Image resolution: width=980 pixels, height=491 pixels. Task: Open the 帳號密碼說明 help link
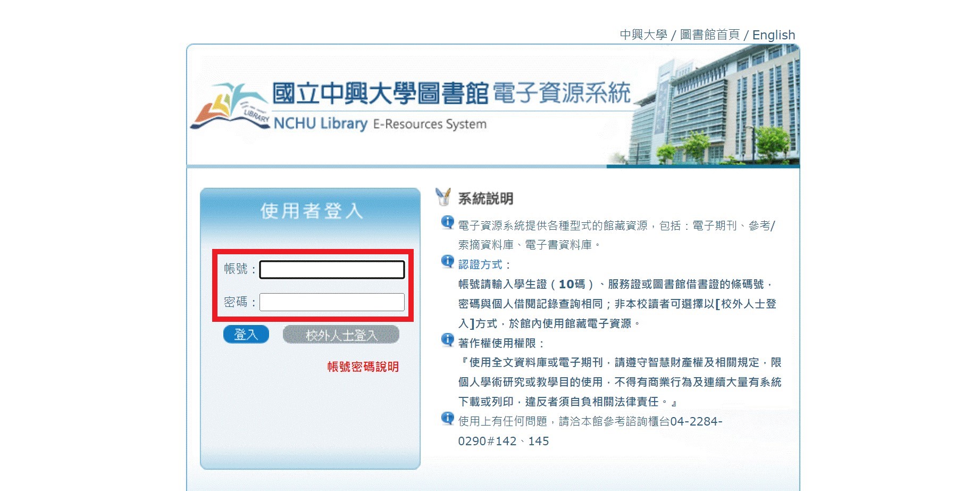coord(363,367)
